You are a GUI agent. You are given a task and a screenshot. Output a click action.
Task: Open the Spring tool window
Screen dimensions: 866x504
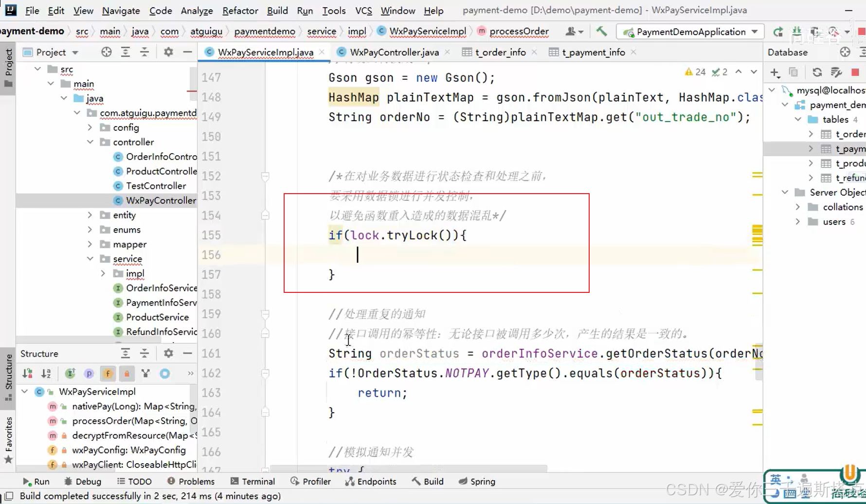[x=477, y=481]
